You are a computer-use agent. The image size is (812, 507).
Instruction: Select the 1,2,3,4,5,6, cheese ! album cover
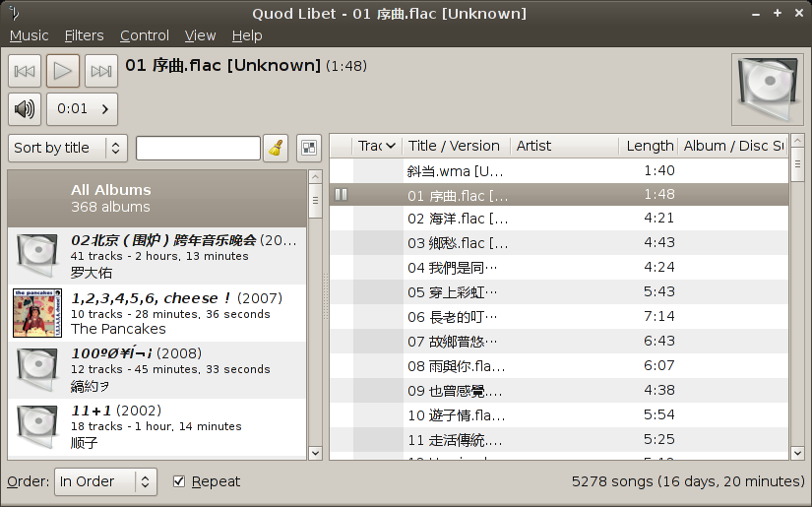point(37,313)
